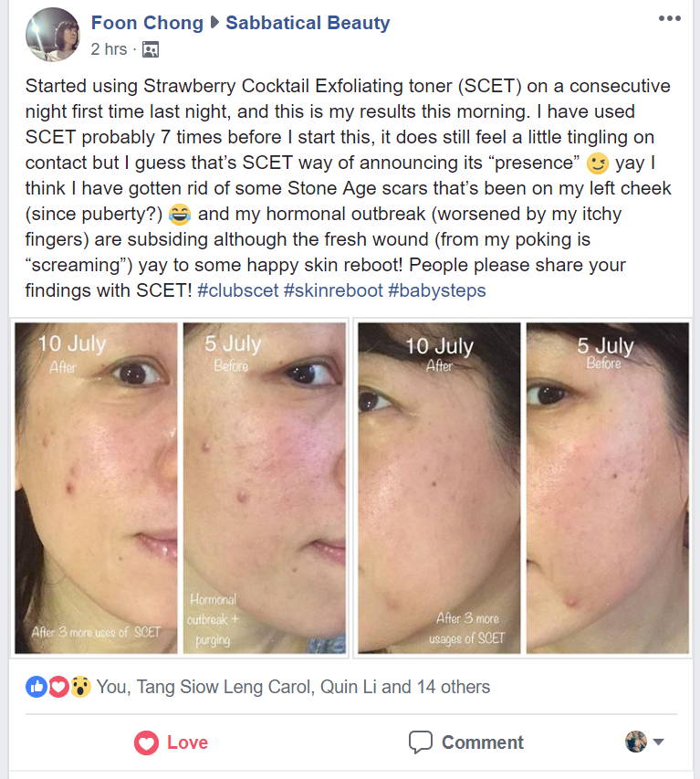Screen dimensions: 700x779
Task: Click the speech bubble Comment icon
Action: click(421, 742)
